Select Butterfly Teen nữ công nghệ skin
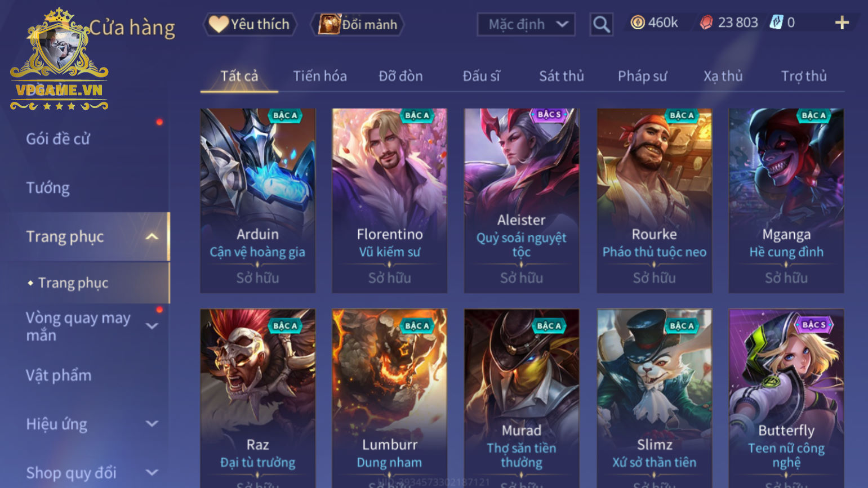Viewport: 868px width, 488px height. point(786,399)
